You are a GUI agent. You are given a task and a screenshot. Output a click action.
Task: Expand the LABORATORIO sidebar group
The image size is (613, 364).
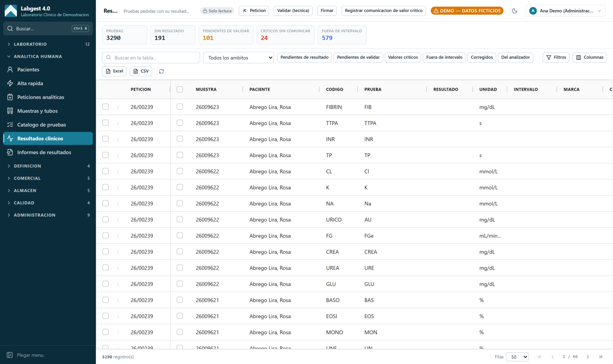[48, 44]
